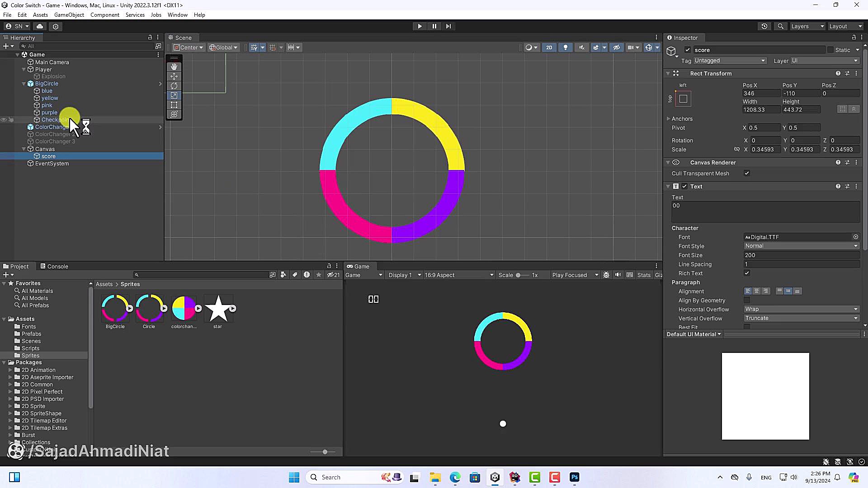Open Unity Hub icon in taskbar
Viewport: 868px width, 488px height.
[x=495, y=477]
